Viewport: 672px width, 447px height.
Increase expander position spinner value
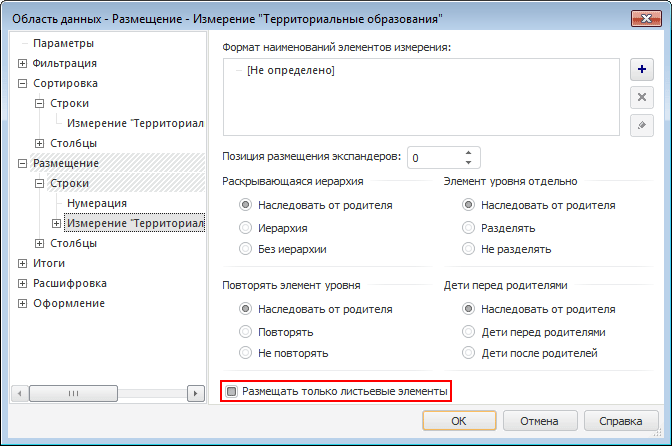coord(467,153)
